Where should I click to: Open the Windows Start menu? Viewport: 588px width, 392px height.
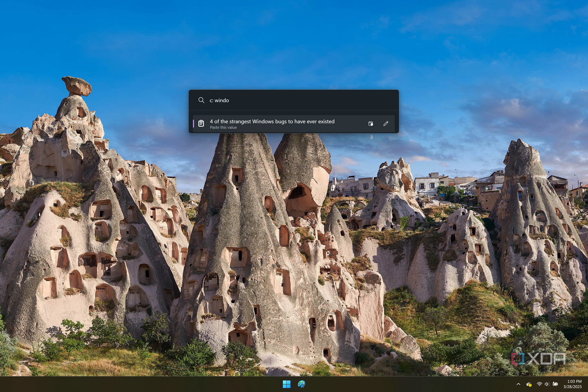point(287,384)
